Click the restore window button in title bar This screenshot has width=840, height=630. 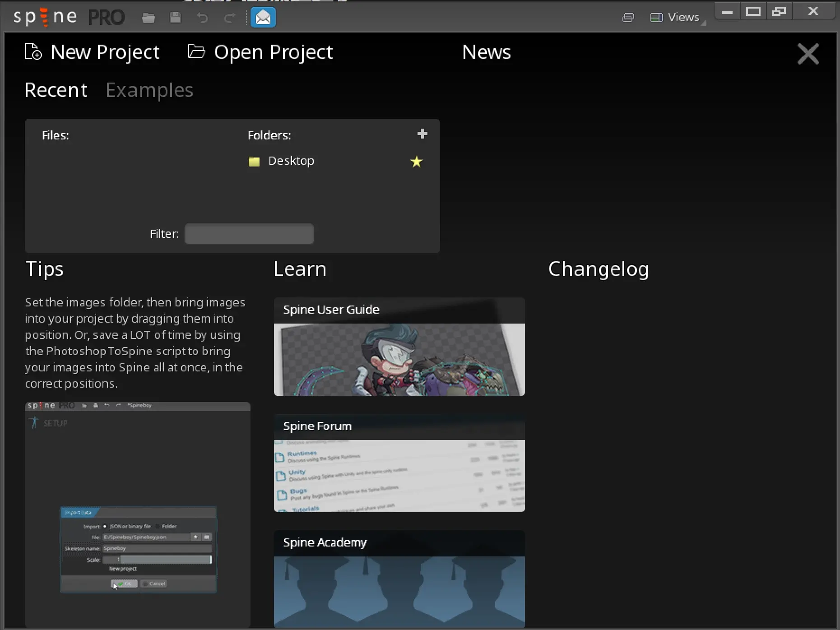click(779, 12)
